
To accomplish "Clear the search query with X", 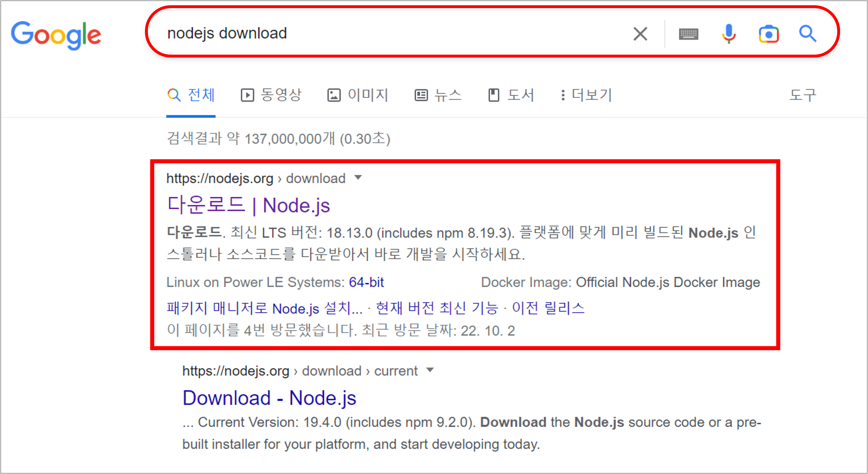I will click(640, 34).
